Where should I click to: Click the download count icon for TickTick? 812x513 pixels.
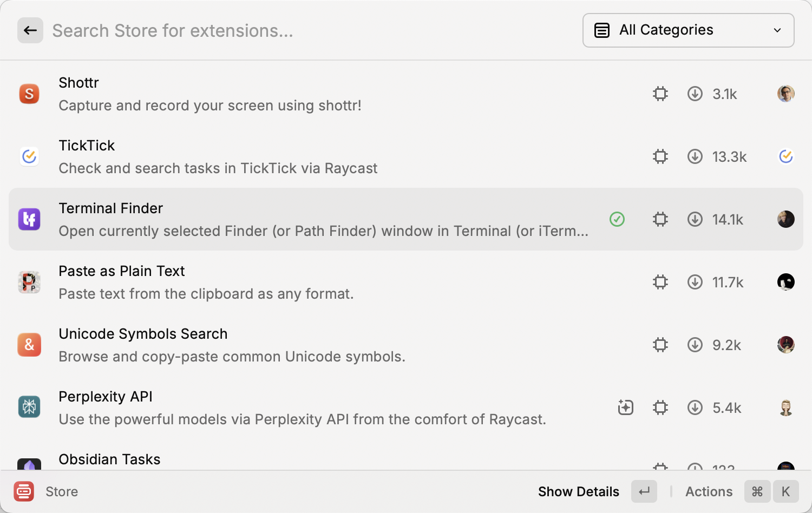(695, 156)
